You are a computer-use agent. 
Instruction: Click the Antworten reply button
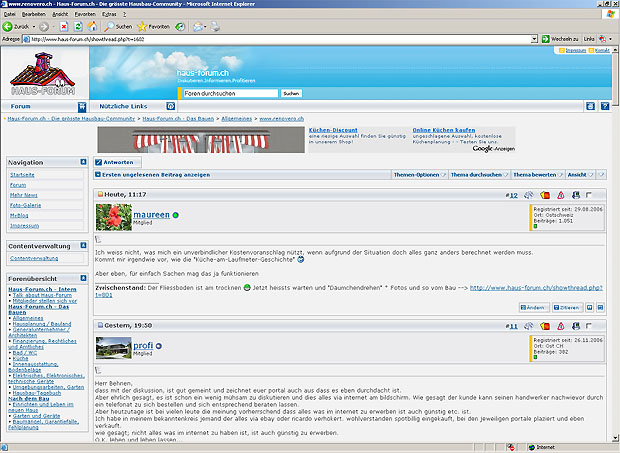click(x=117, y=162)
